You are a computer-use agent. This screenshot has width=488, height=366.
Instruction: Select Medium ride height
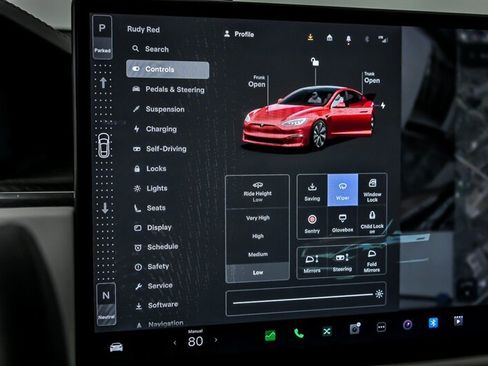coord(258,254)
